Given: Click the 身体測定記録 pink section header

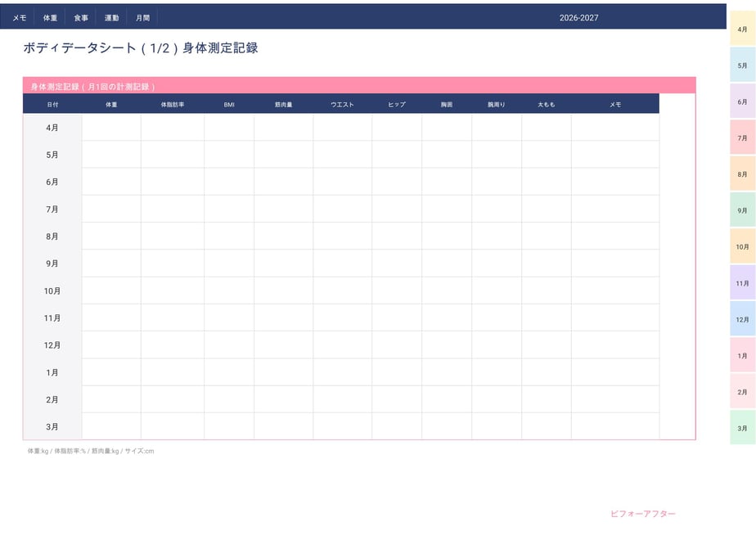Looking at the screenshot, I should click(359, 86).
